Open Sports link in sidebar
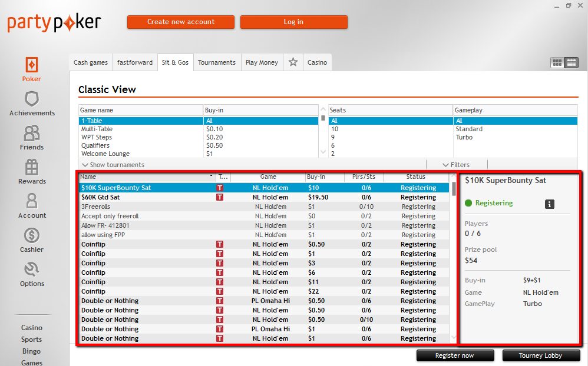Screen dimensions: 588x366 click(x=31, y=340)
